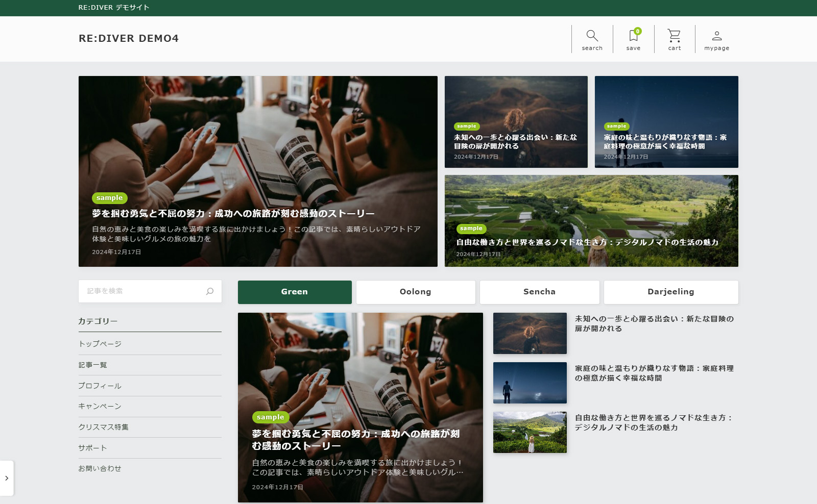Click sample tag on large hero article

pos(110,198)
